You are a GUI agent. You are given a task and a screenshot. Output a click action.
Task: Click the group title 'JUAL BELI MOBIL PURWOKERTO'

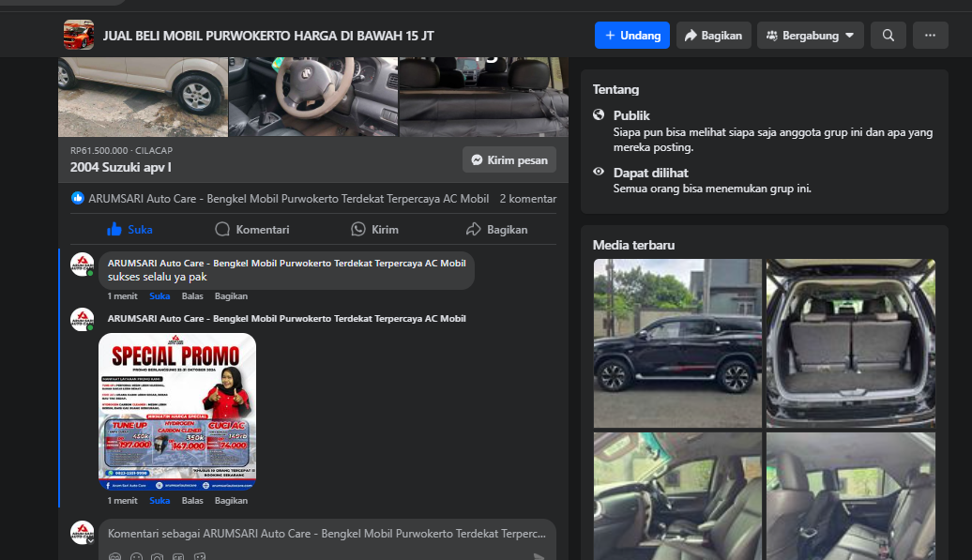click(268, 36)
